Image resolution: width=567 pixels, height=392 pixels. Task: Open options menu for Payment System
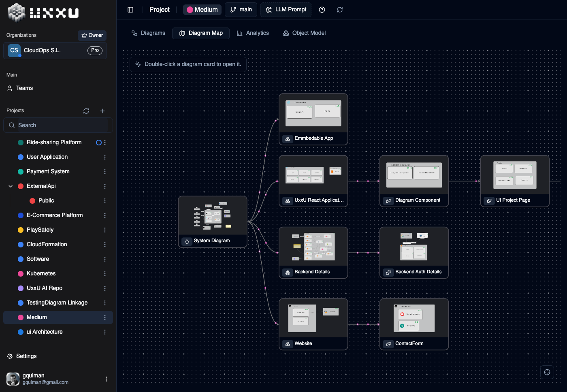click(105, 172)
